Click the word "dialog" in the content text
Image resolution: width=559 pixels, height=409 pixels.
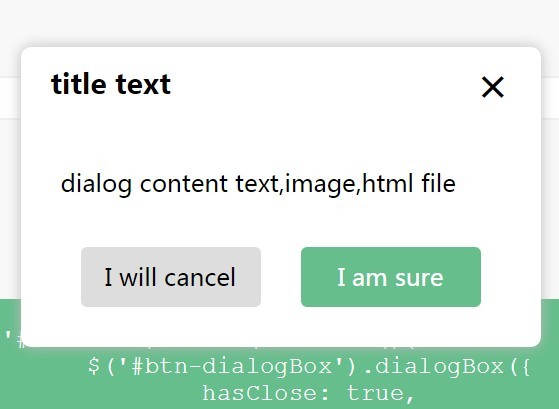[96, 184]
